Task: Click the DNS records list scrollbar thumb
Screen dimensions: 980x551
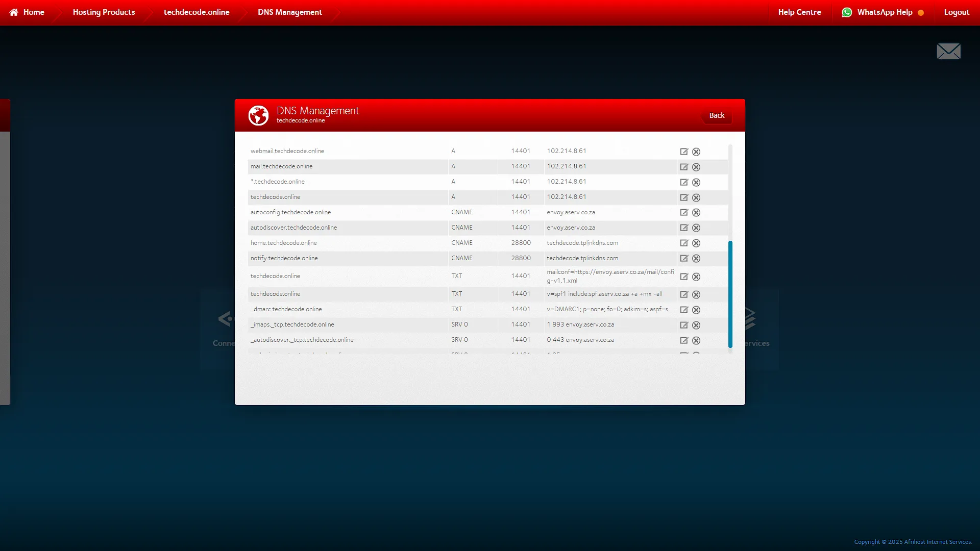Action: [730, 294]
